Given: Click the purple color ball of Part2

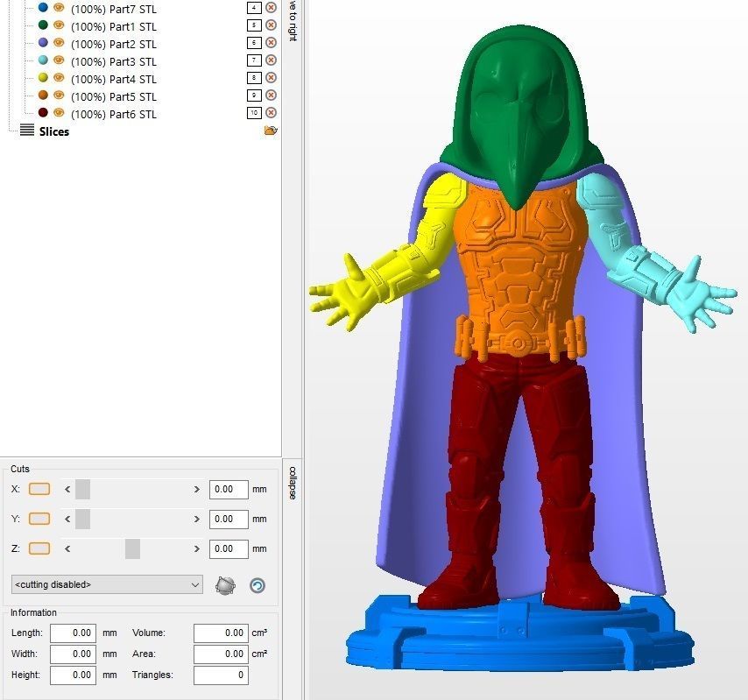Looking at the screenshot, I should click(x=43, y=42).
